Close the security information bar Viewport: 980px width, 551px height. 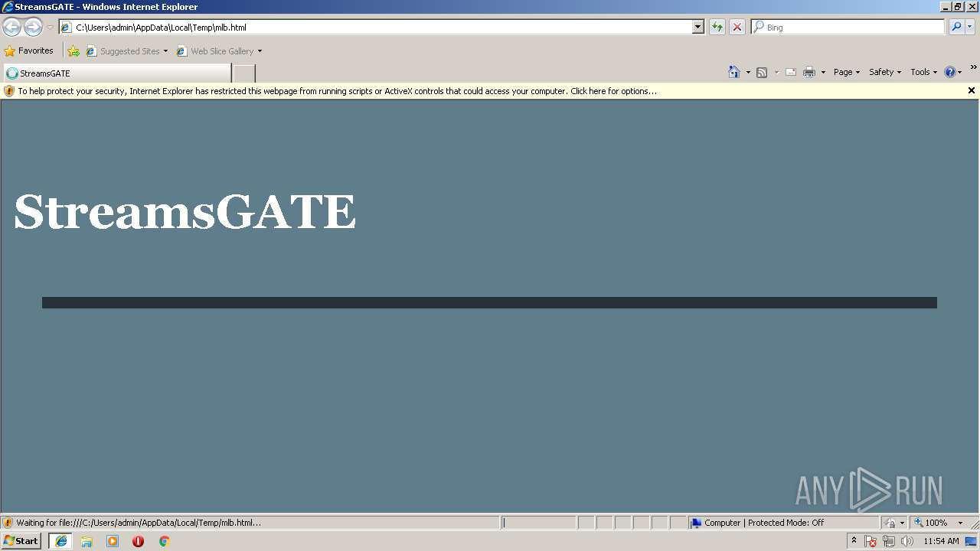(972, 90)
